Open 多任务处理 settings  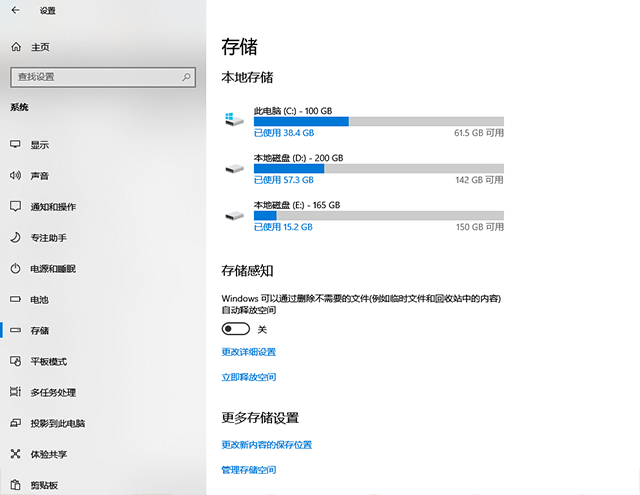click(53, 393)
